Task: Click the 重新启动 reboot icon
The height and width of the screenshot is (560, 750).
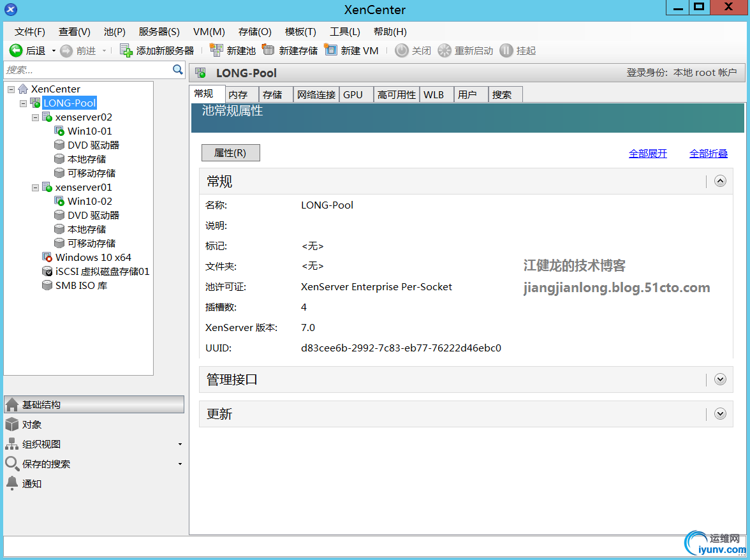Action: point(445,50)
